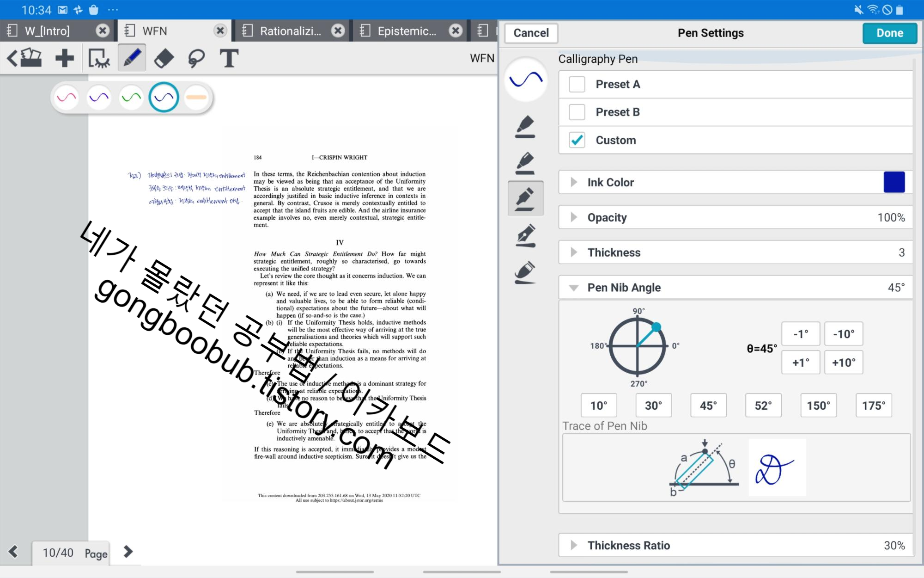Switch to the Rationalizi... tab

290,31
